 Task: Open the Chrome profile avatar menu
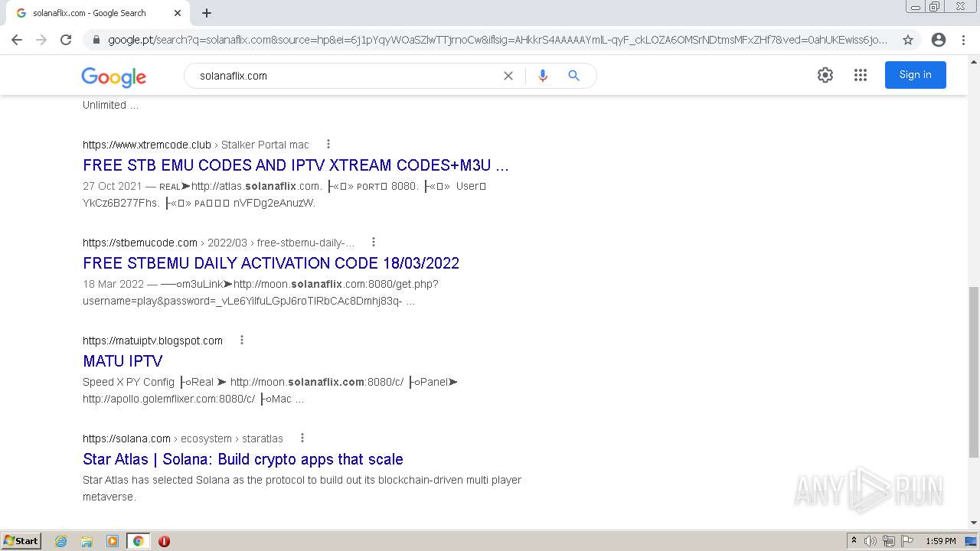[939, 40]
